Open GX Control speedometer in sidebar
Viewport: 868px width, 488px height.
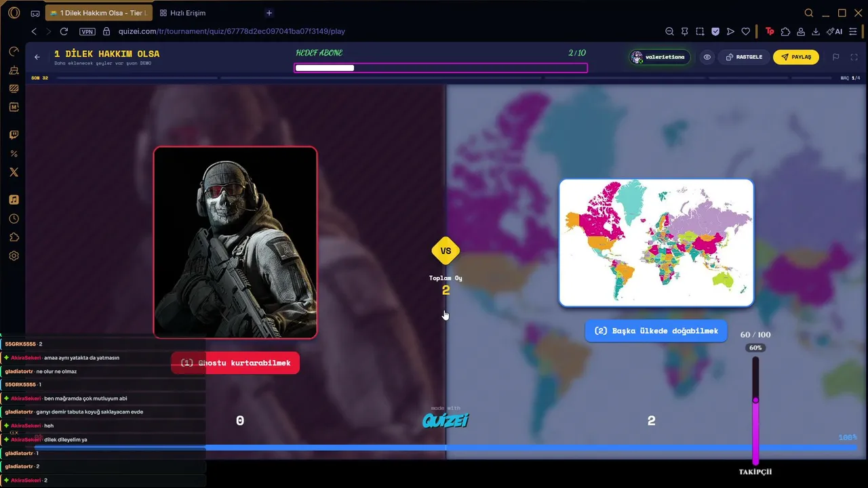click(14, 52)
